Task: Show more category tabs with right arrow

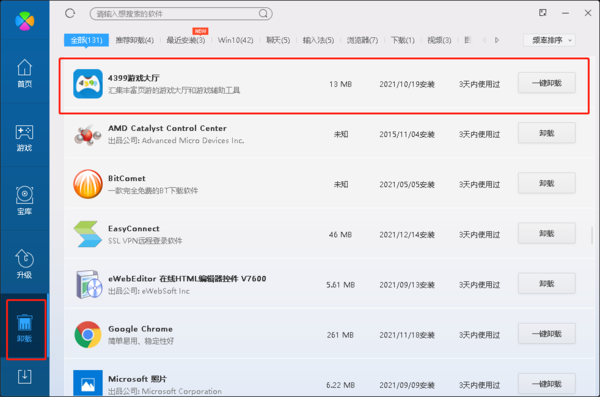Action: pos(497,40)
